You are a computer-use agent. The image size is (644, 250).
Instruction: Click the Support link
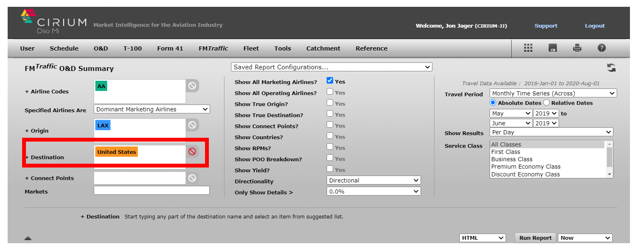click(x=546, y=26)
